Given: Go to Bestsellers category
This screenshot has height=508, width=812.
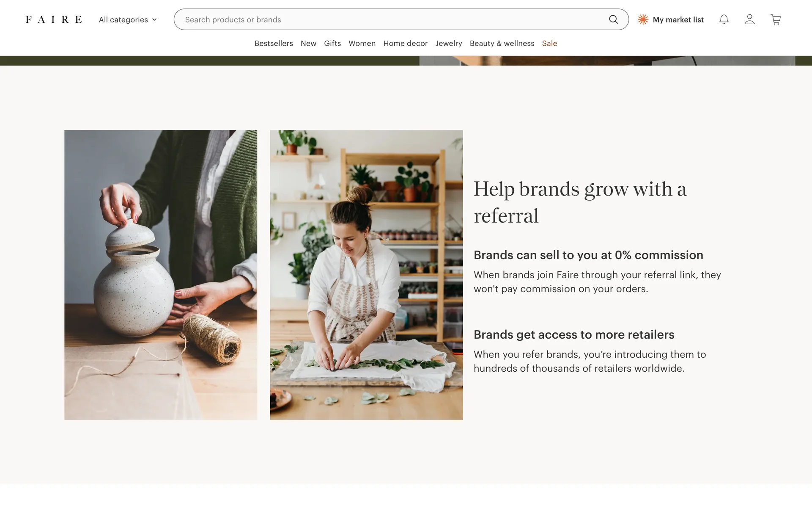Looking at the screenshot, I should click(274, 43).
